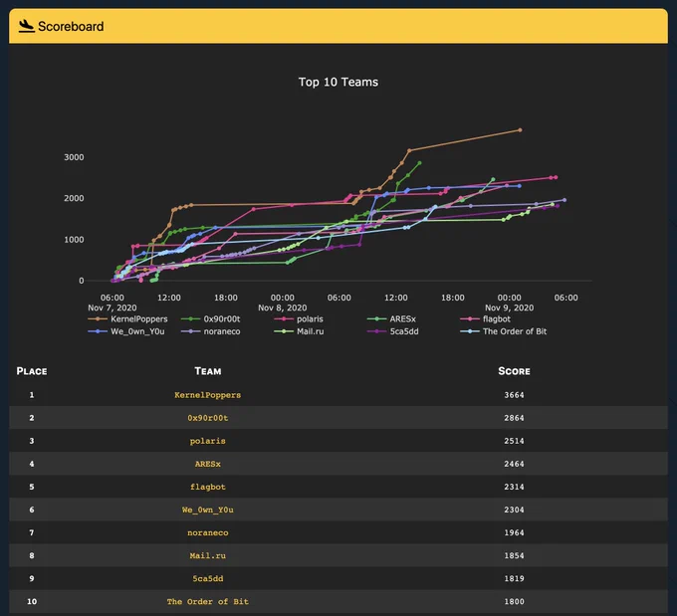
Task: Select the score value 1854
Action: [x=514, y=555]
